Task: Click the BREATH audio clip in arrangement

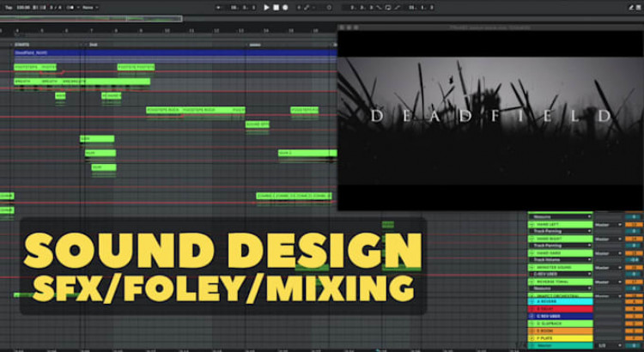Action: [26, 82]
